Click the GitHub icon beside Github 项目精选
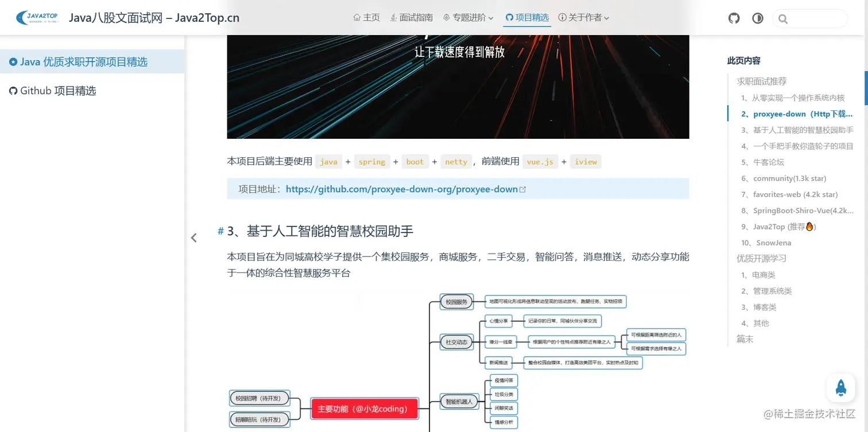Screen dimensions: 868x432 point(13,91)
